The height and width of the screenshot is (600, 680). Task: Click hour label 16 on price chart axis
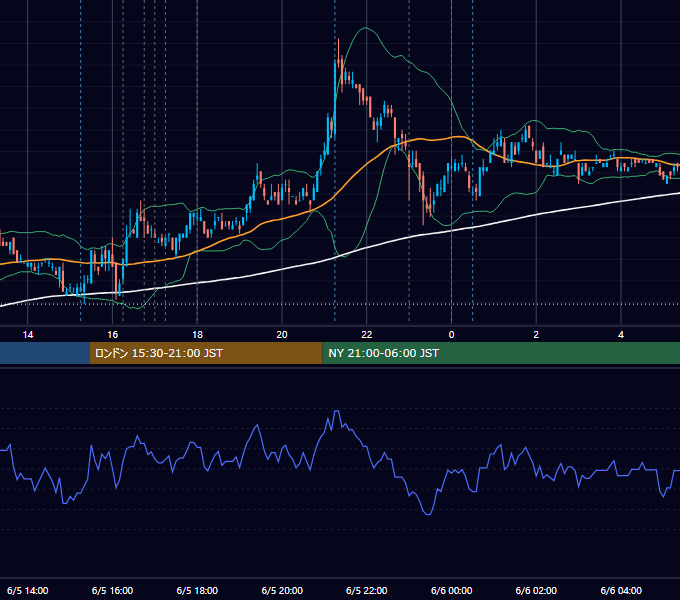click(x=112, y=335)
